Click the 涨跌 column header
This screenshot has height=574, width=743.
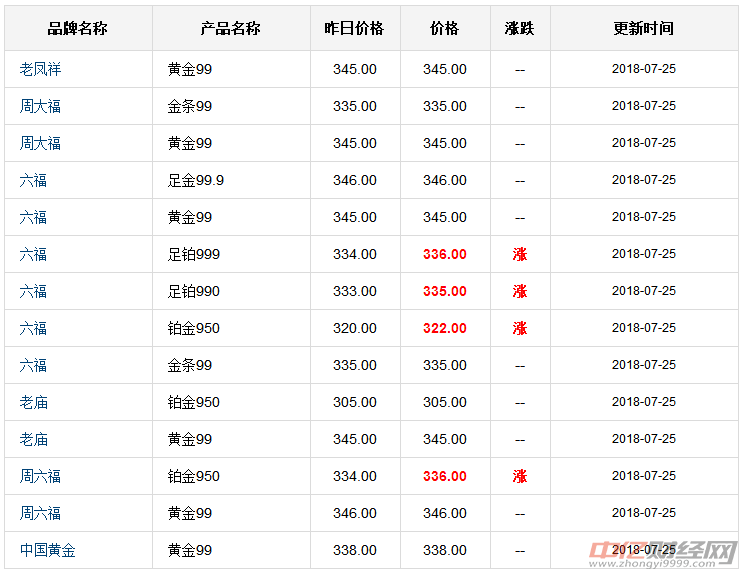coord(520,28)
